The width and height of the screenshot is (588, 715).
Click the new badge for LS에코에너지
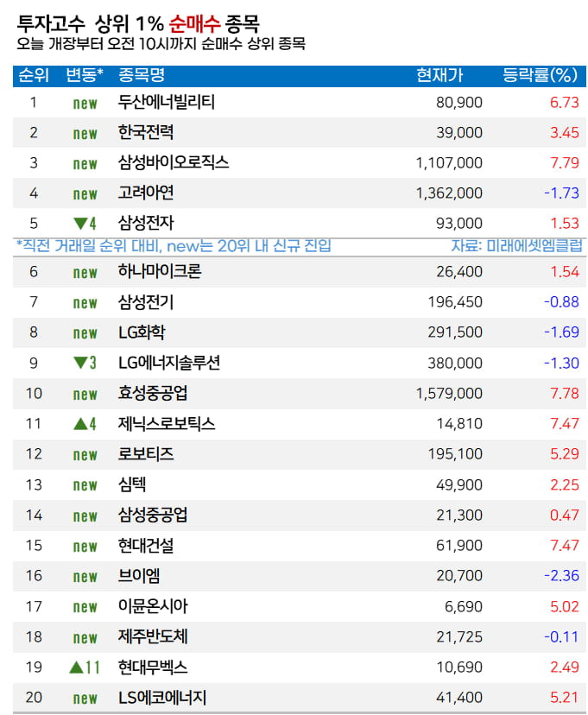pyautogui.click(x=85, y=699)
